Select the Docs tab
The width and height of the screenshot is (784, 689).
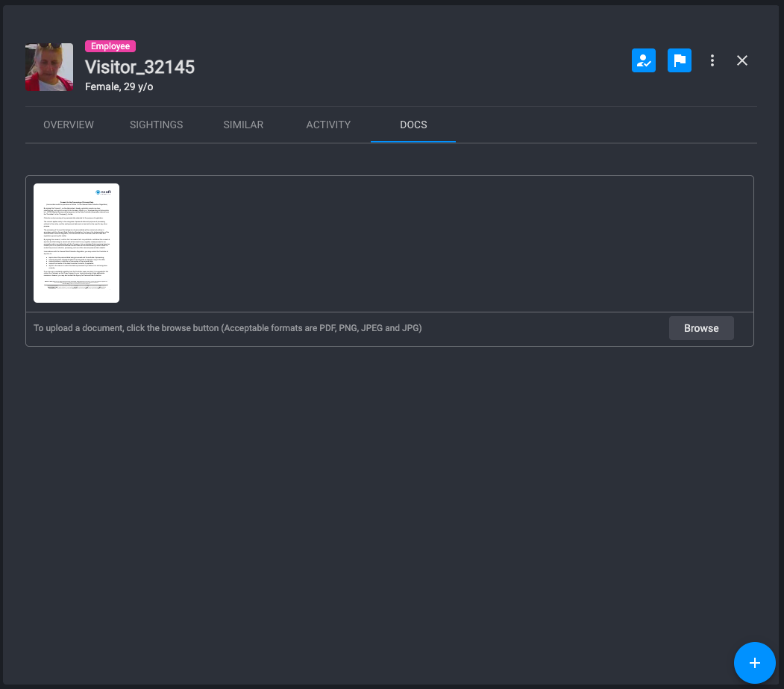(x=413, y=125)
